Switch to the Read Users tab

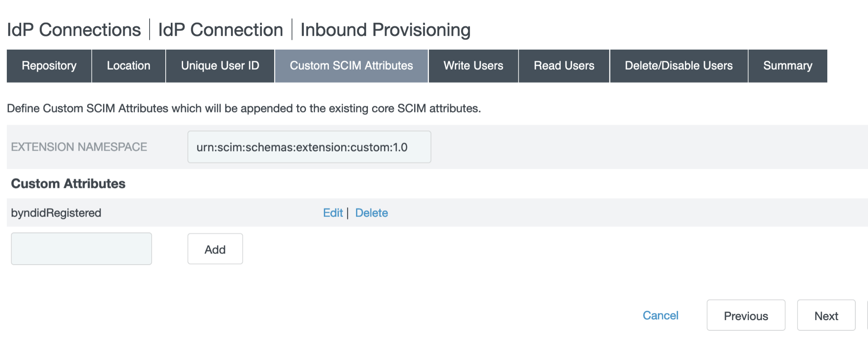(564, 66)
